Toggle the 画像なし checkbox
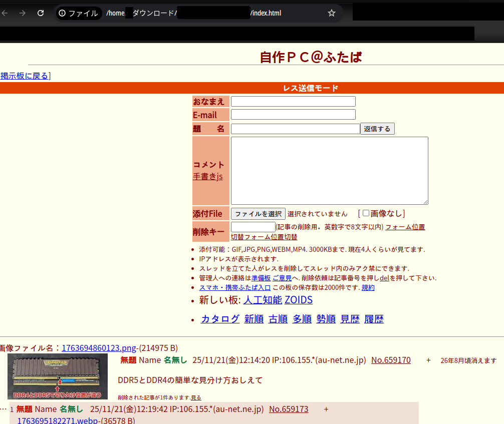Image resolution: width=504 pixels, height=424 pixels. [366, 213]
